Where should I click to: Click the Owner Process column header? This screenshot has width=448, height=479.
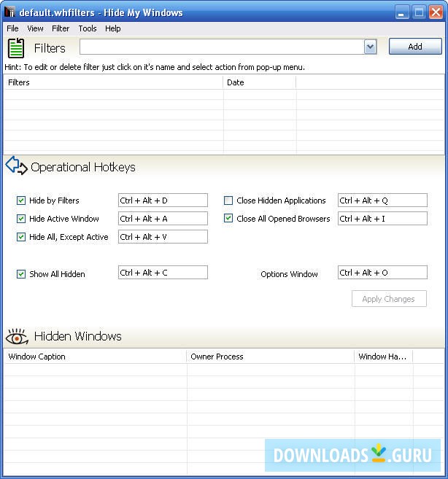click(270, 357)
